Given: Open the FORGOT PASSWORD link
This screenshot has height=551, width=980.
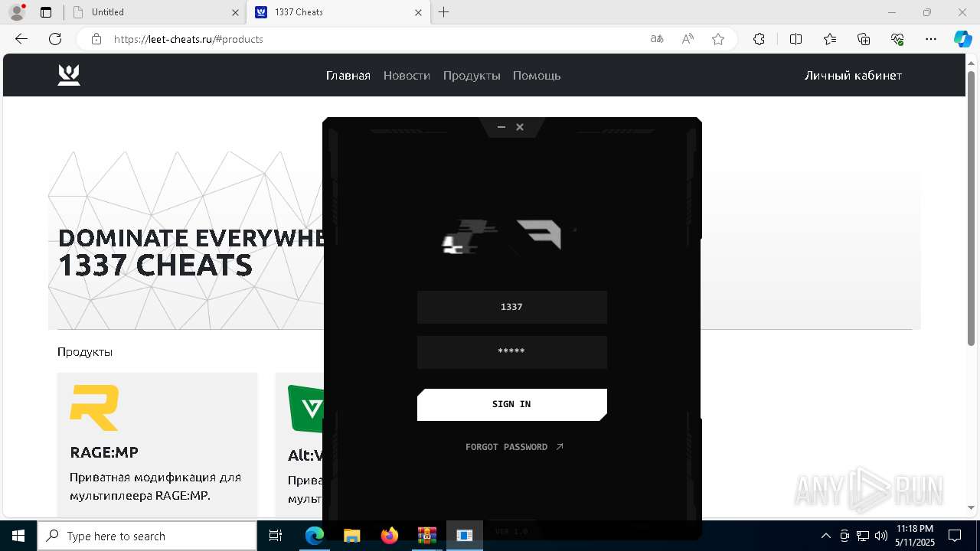Looking at the screenshot, I should [514, 447].
